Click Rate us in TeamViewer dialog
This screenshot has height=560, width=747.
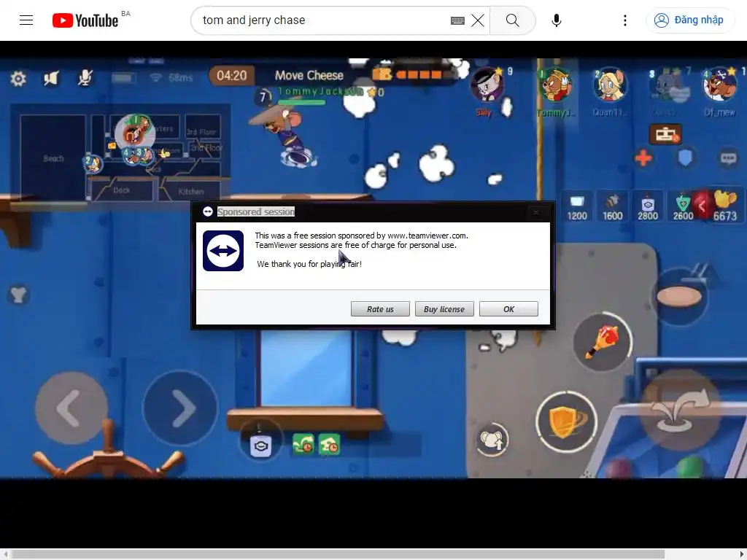click(x=380, y=309)
